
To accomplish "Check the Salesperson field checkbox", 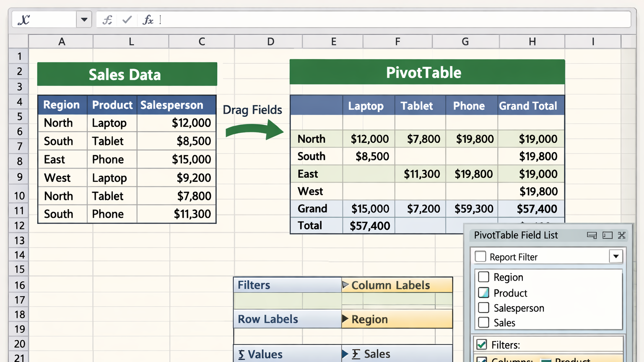I will [483, 308].
